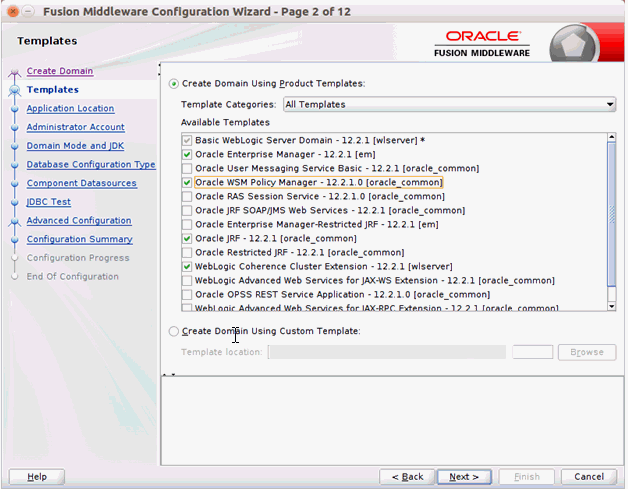Open the Application Location step link

pyautogui.click(x=70, y=109)
